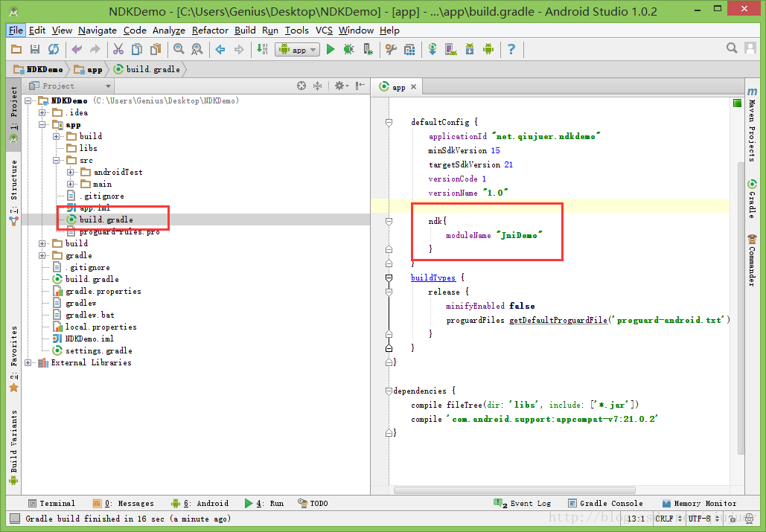The width and height of the screenshot is (766, 532).
Task: Click the navigate Forward arrow icon
Action: [239, 49]
